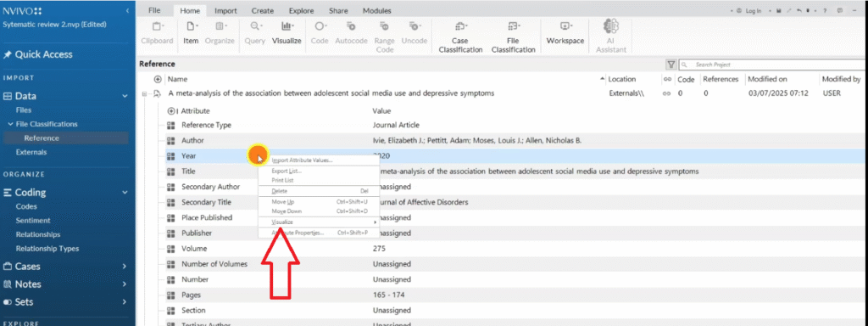
Task: Click expand-all plus icon beside Name header
Action: [x=158, y=79]
